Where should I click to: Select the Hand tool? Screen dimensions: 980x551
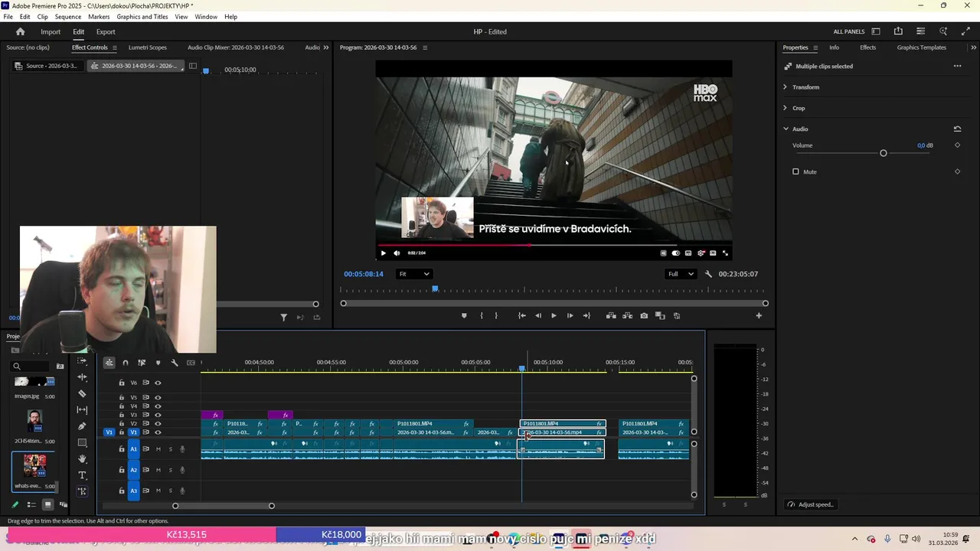point(83,458)
